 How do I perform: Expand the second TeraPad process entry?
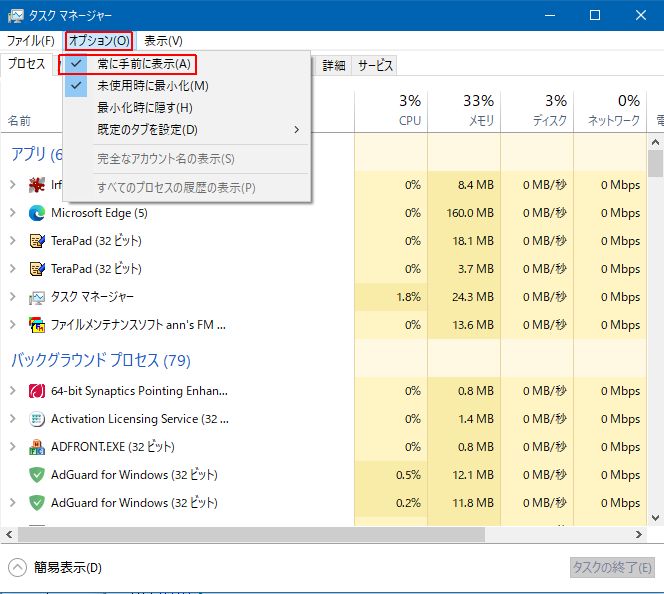[x=12, y=269]
